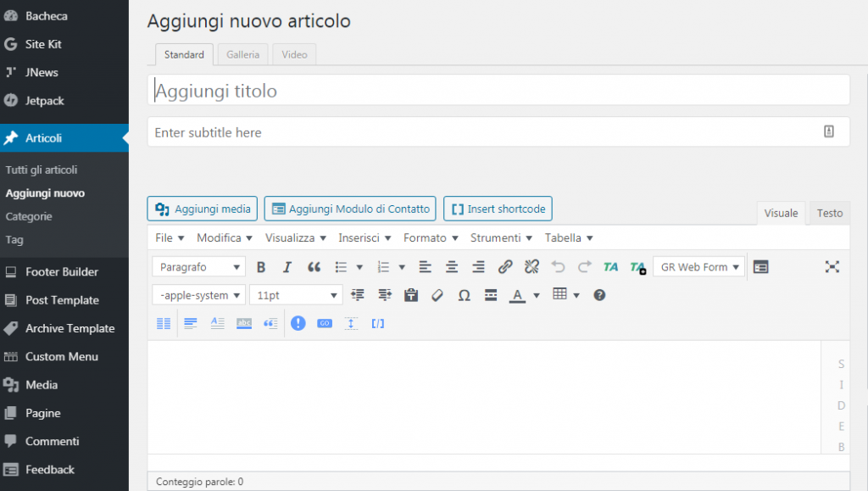Open the Inserisci menu
Viewport: 868px width, 491px height.
coord(364,238)
